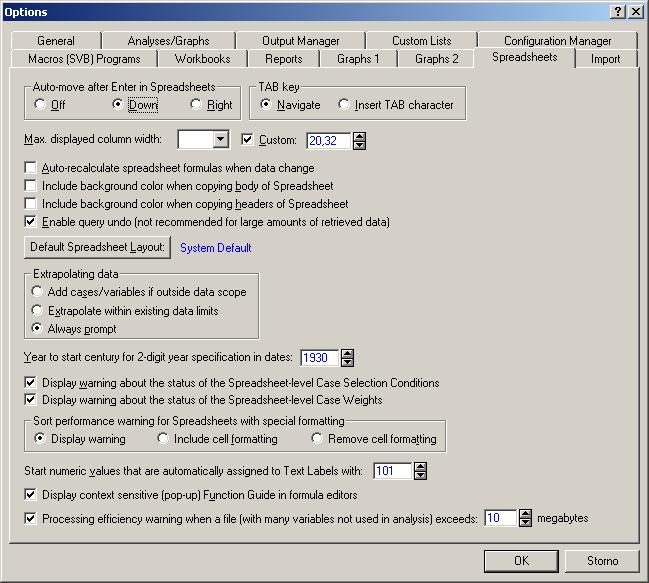Click the Default Spreadsheet Layout button
Screen dimensions: 649x583
[97, 247]
